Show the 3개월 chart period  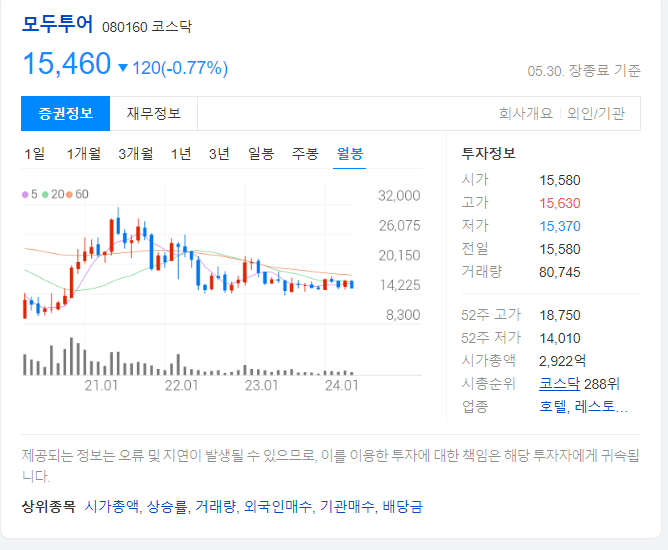136,154
